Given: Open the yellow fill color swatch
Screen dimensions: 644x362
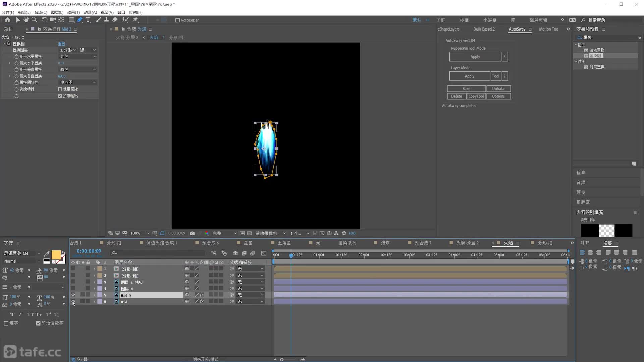Looking at the screenshot, I should pyautogui.click(x=56, y=255).
